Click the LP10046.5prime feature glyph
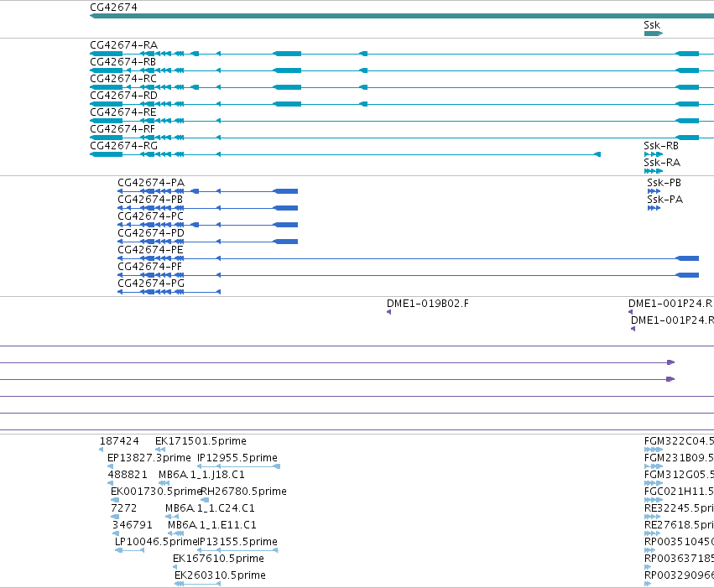The image size is (714, 588). pyautogui.click(x=130, y=551)
